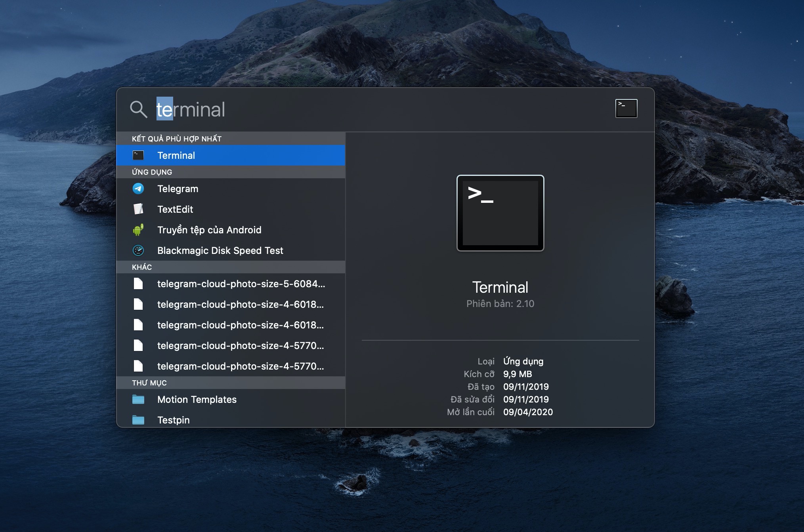Click the Terminal title in the preview pane

coord(500,287)
